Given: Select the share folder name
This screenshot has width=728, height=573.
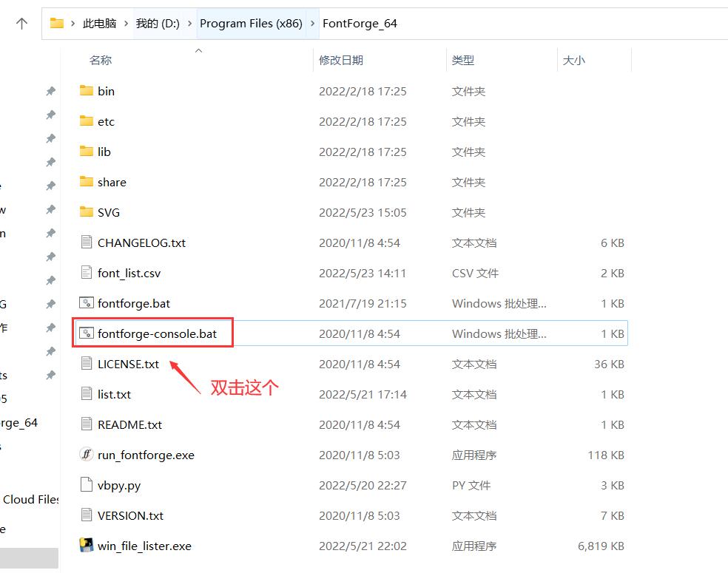Looking at the screenshot, I should (x=112, y=182).
